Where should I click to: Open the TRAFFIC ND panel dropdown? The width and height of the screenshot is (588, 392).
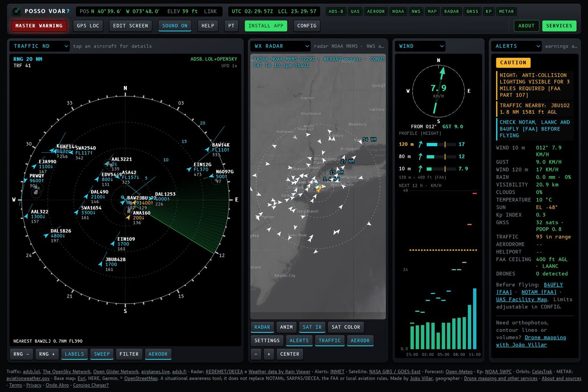coord(39,46)
